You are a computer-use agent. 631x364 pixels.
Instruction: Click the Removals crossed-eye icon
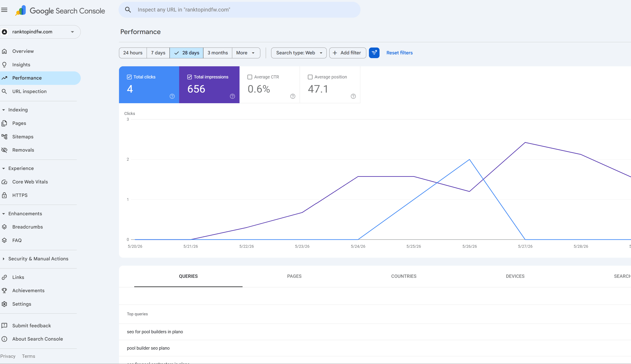pos(4,150)
